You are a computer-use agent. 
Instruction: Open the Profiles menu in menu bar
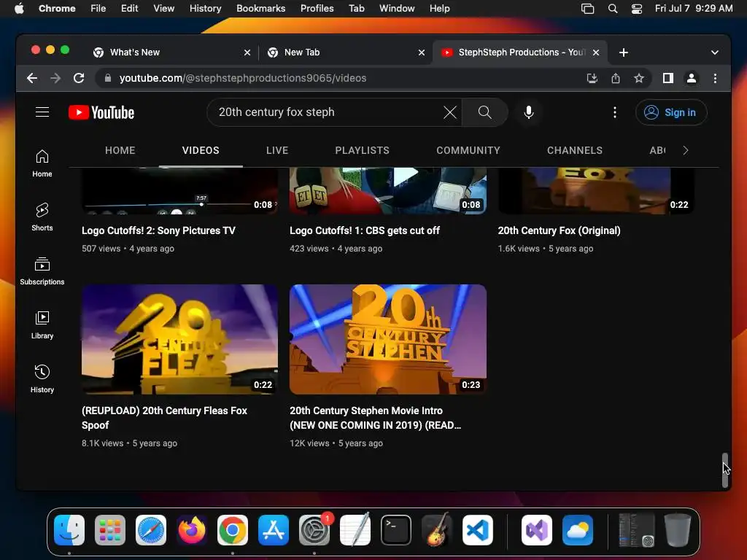click(317, 9)
